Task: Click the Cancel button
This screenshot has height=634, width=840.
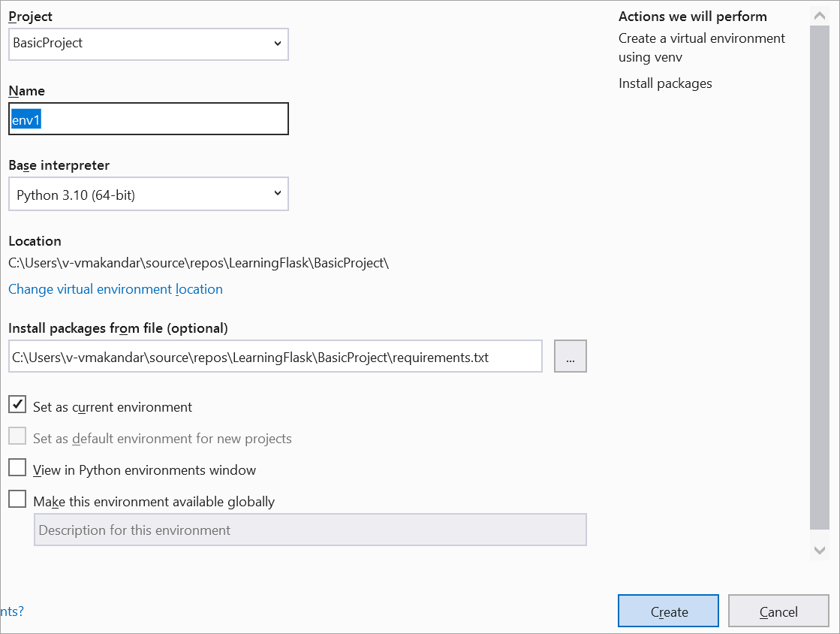Action: pos(778,611)
